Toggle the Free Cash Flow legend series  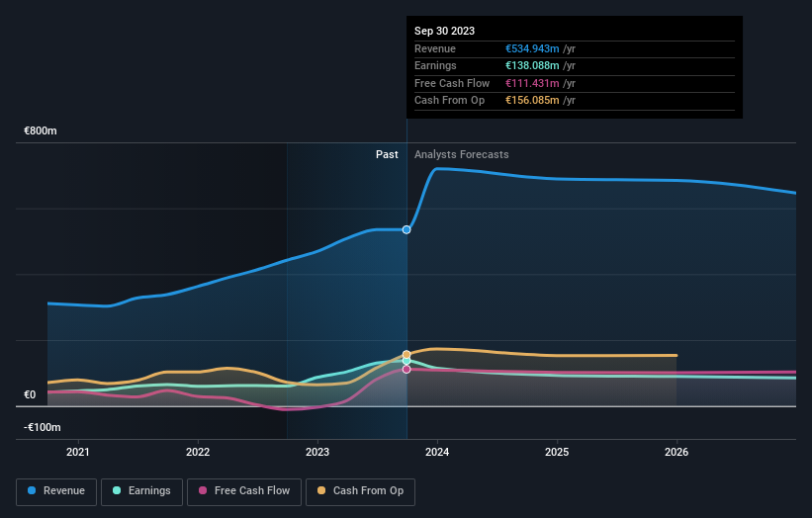244,491
